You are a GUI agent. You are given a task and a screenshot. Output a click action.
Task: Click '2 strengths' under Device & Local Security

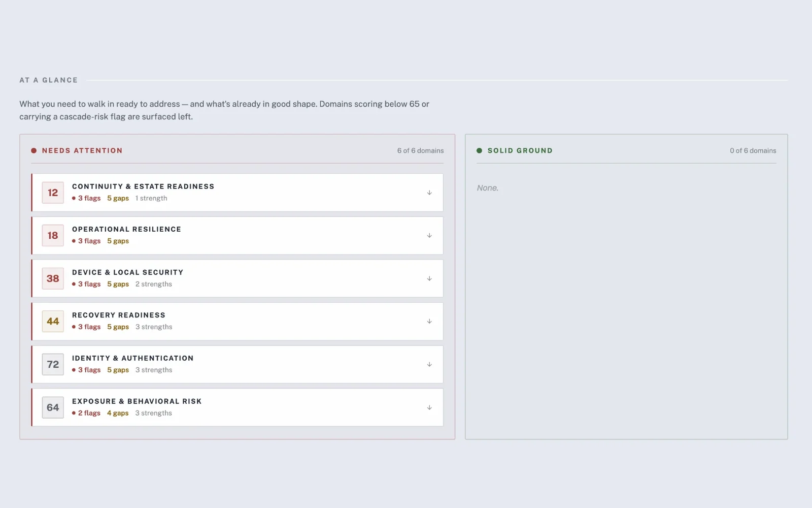154,284
